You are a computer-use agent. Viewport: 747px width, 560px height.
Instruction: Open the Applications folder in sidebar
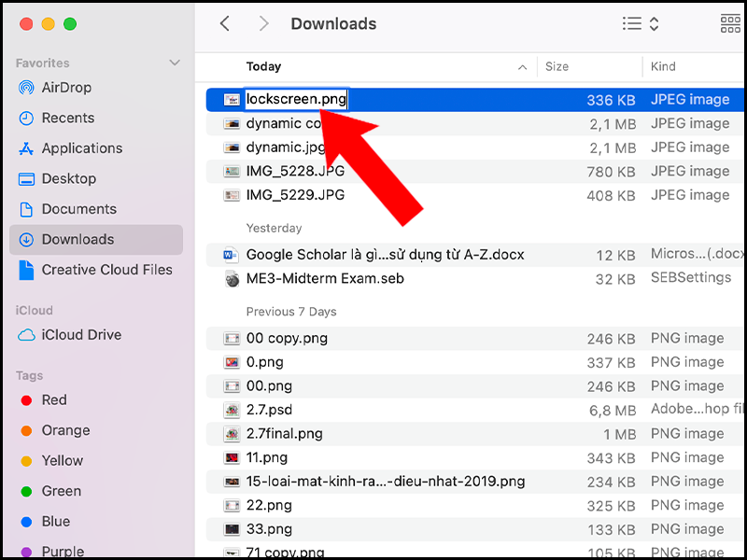coord(81,148)
